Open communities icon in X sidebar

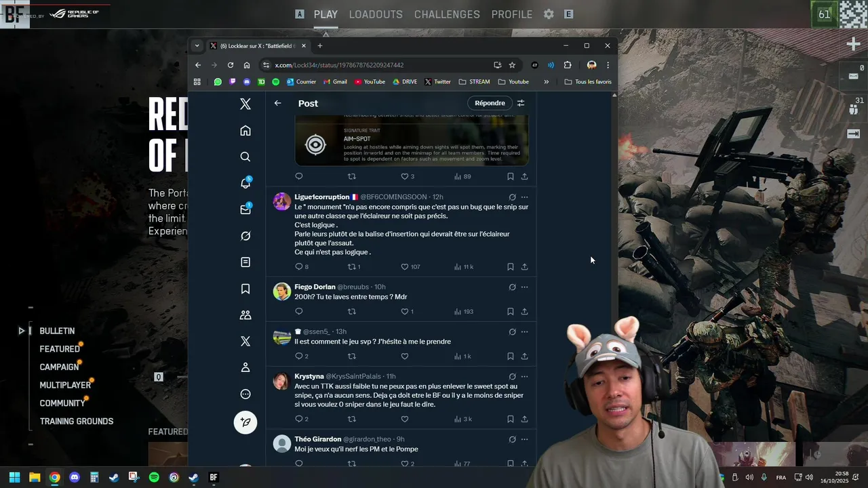click(x=245, y=315)
